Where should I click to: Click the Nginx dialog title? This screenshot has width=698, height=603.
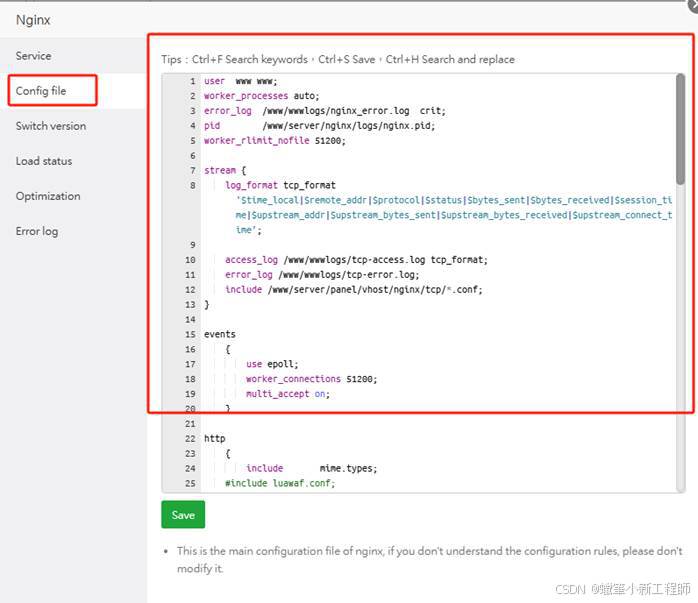33,20
